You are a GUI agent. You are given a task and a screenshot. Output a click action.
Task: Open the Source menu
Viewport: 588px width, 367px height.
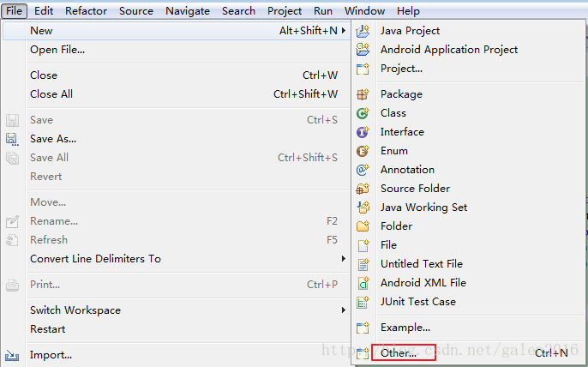coord(136,11)
